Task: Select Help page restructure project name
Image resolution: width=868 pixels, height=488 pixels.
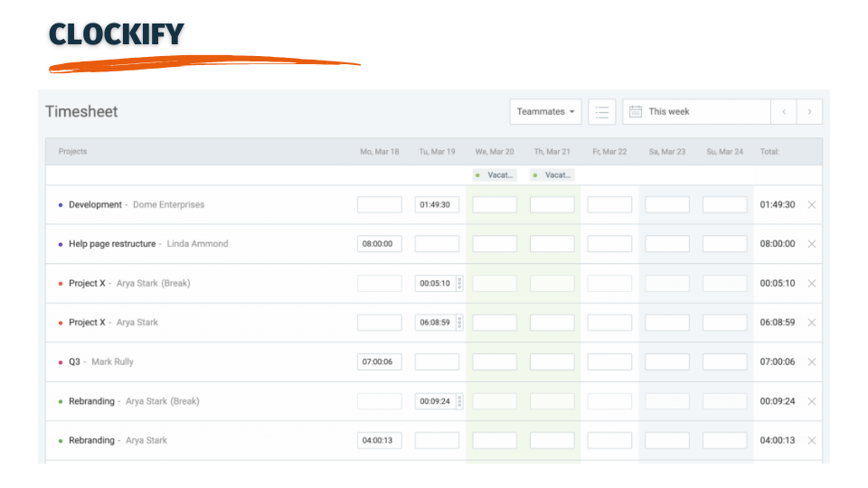Action: coord(112,244)
